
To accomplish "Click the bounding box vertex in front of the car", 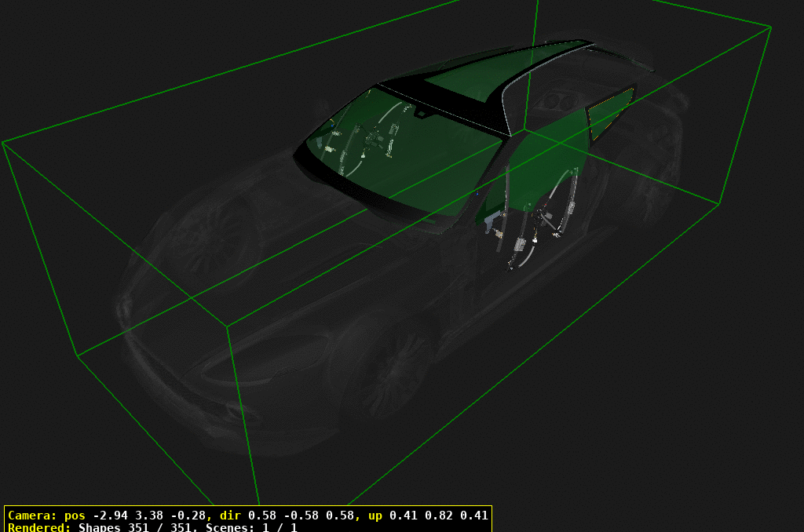I will coord(228,325).
